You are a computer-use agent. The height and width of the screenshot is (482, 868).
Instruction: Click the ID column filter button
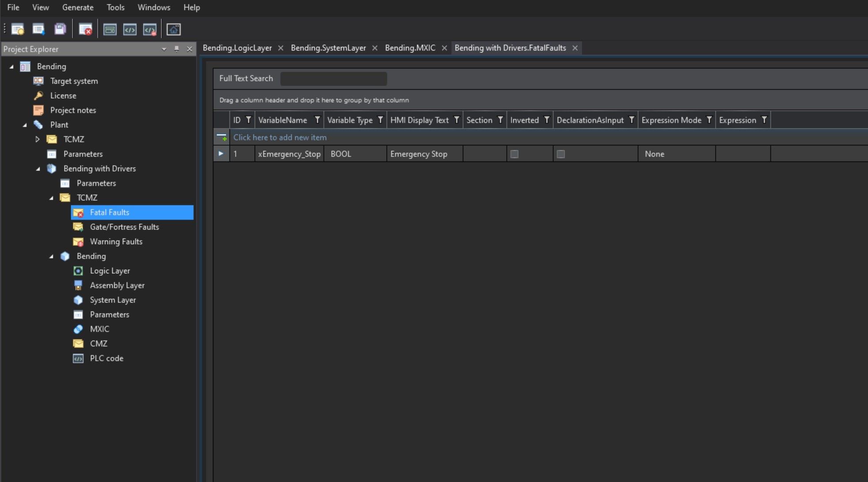tap(248, 120)
